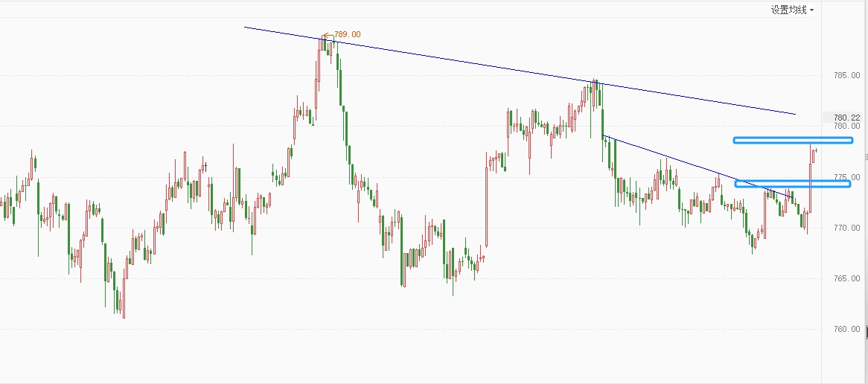Image resolution: width=868 pixels, height=384 pixels.
Task: Click the 765.00 price axis label
Action: [847, 278]
